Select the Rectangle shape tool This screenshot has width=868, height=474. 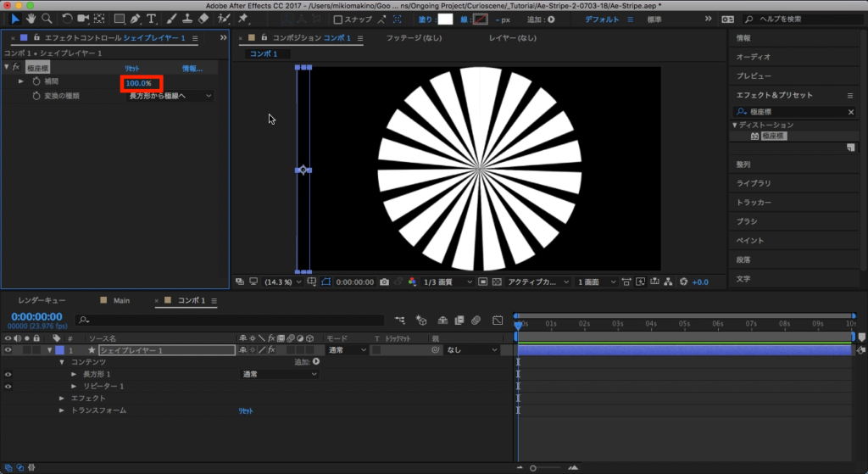[x=119, y=19]
